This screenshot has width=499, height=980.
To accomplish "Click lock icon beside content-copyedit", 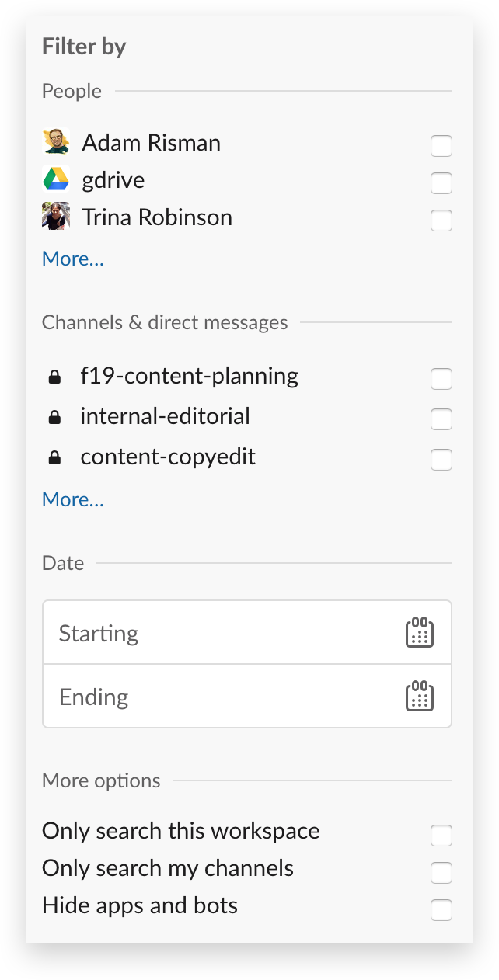I will (x=54, y=458).
